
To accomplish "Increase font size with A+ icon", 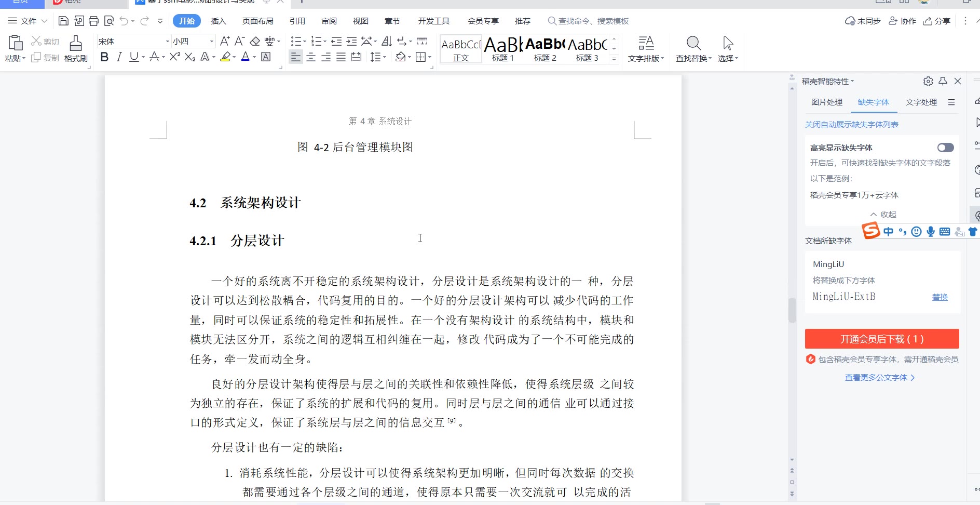I will coord(225,41).
